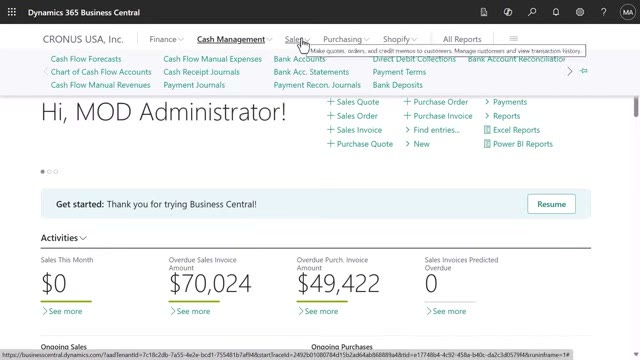Click the search magnifier icon
This screenshot has height=360, width=640.
click(x=532, y=12)
